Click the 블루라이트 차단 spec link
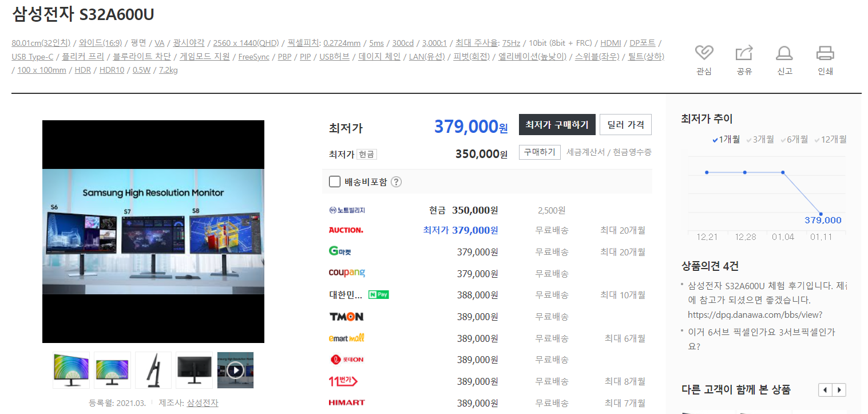868x414 pixels. 142,57
